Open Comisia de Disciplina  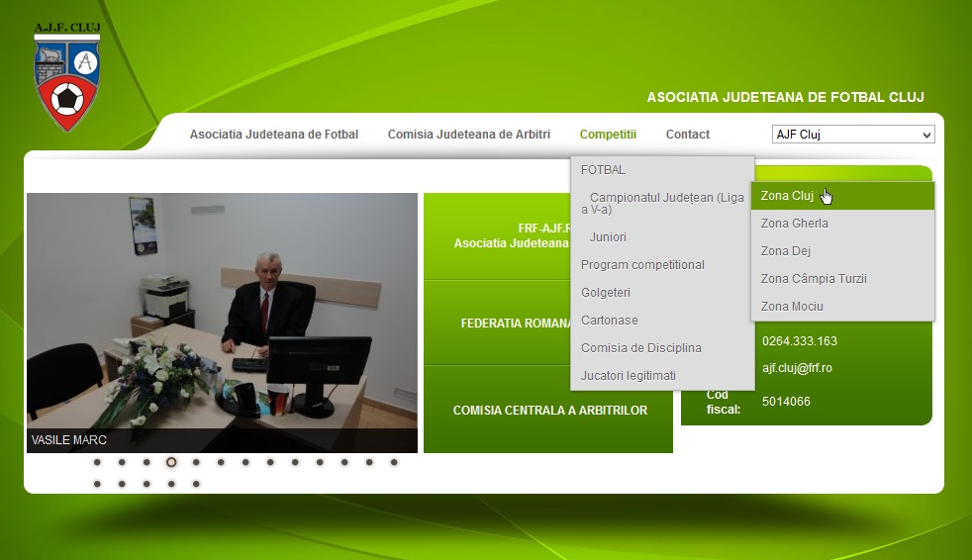point(662,348)
